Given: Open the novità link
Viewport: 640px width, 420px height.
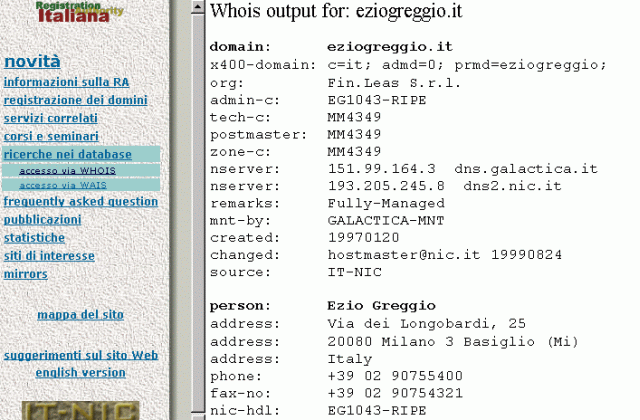Looking at the screenshot, I should click(32, 62).
